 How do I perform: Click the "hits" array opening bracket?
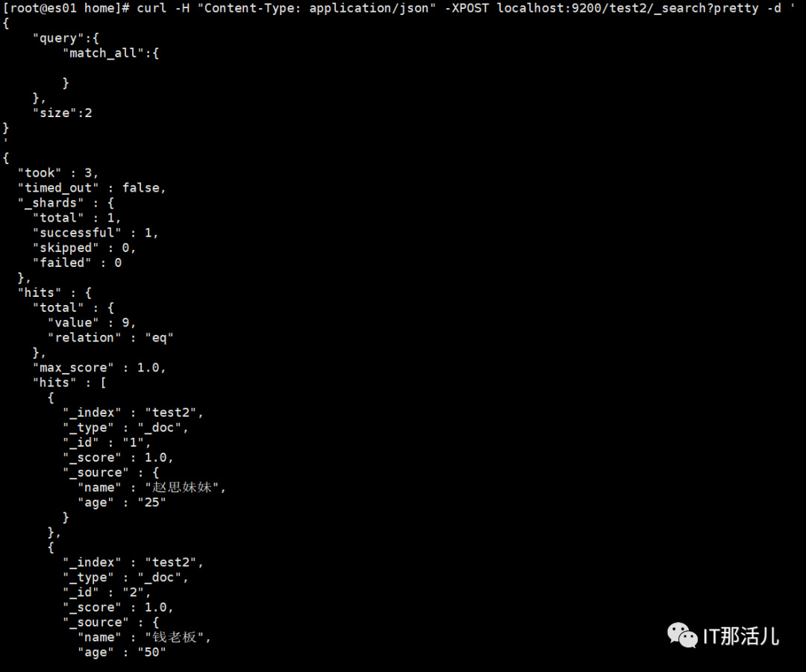click(x=103, y=383)
